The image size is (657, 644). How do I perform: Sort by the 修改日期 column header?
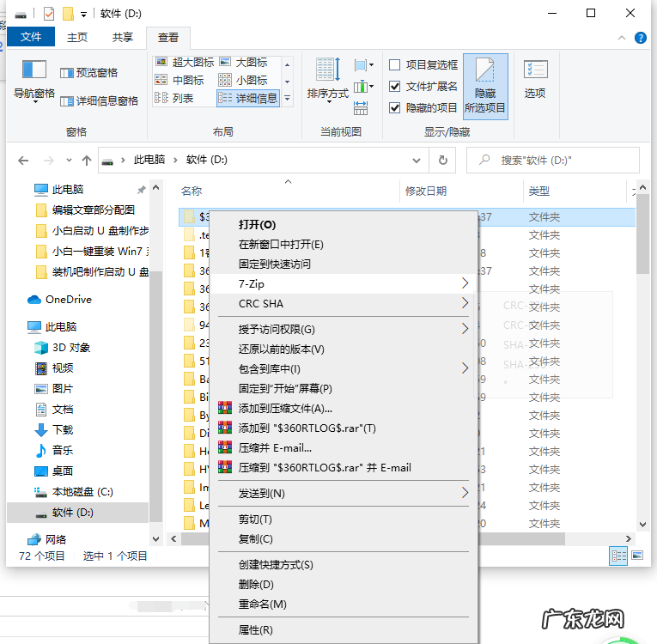pos(462,191)
